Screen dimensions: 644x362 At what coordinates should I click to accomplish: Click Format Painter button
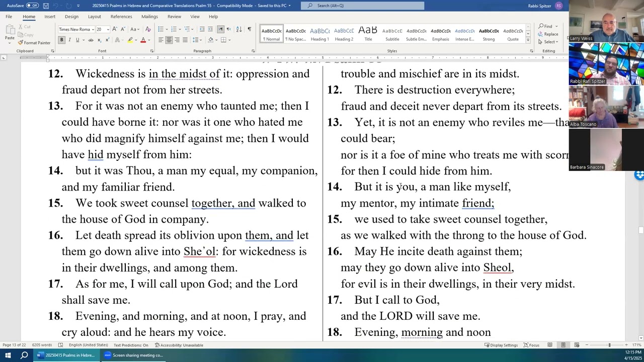pos(34,43)
